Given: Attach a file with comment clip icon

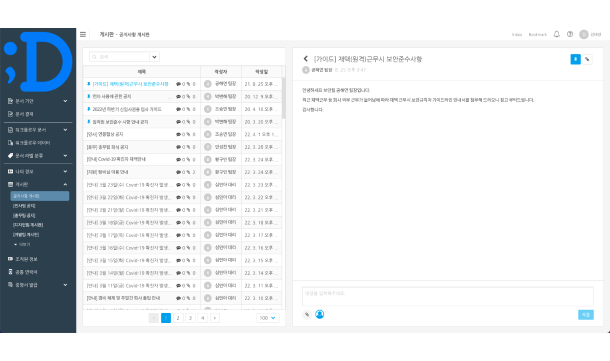Looking at the screenshot, I should pos(307,314).
